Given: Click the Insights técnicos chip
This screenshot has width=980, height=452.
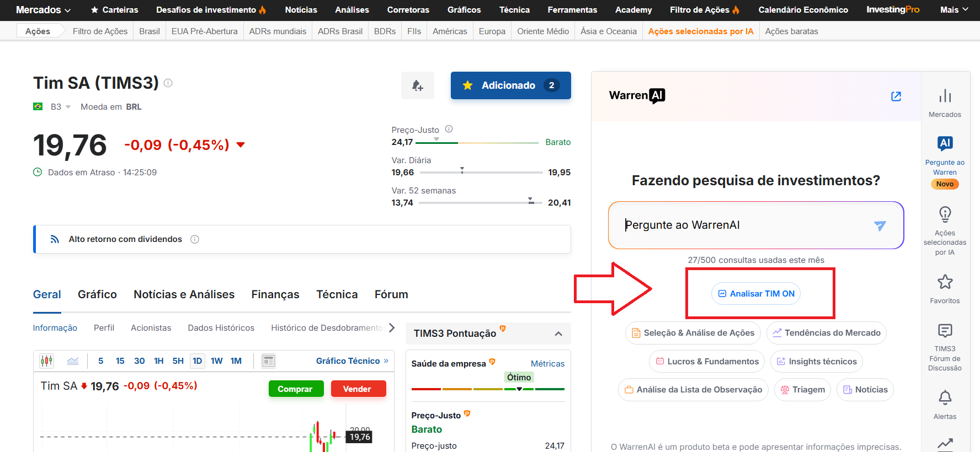Looking at the screenshot, I should tap(817, 362).
